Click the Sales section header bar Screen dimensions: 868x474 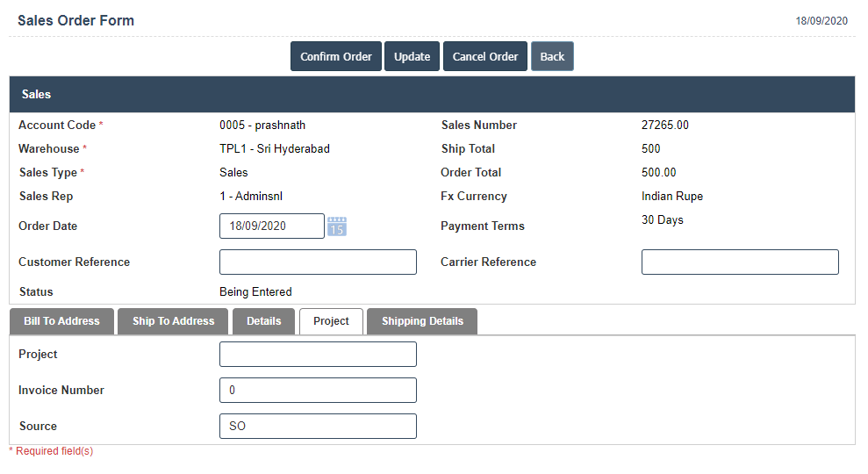[432, 94]
